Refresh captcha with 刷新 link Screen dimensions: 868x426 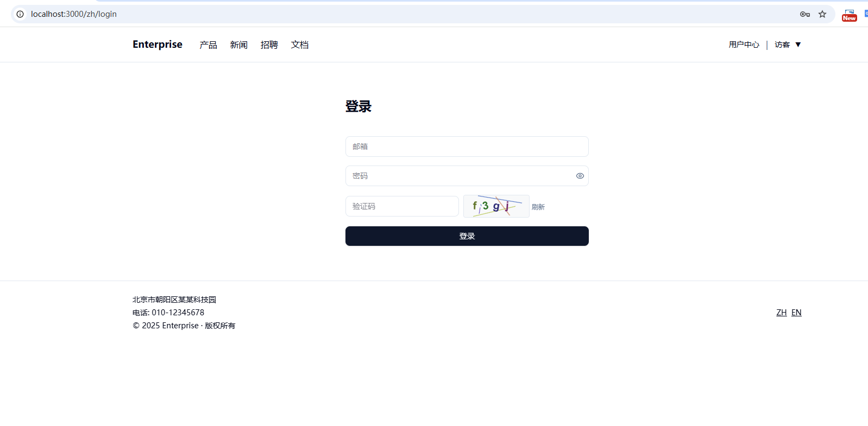(x=538, y=207)
